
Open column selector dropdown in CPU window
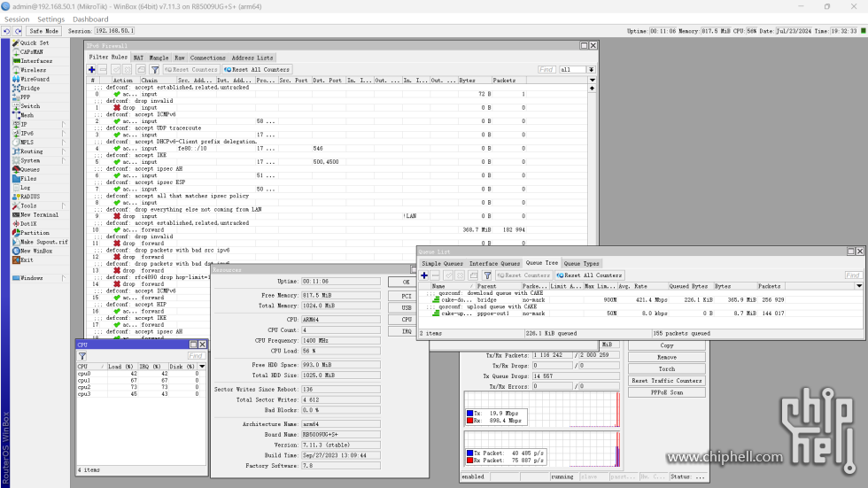click(202, 367)
